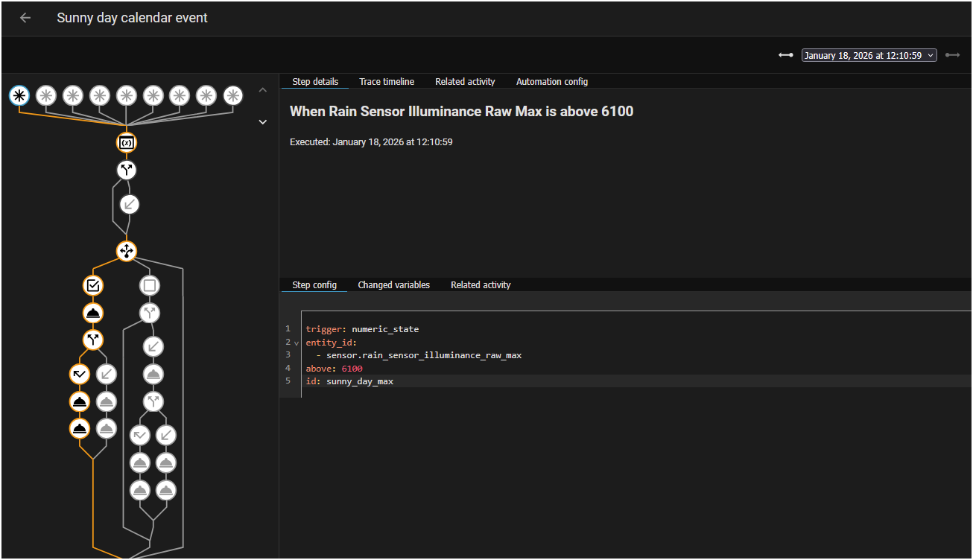Open the Changed variables tab
This screenshot has width=973, height=560.
point(393,285)
